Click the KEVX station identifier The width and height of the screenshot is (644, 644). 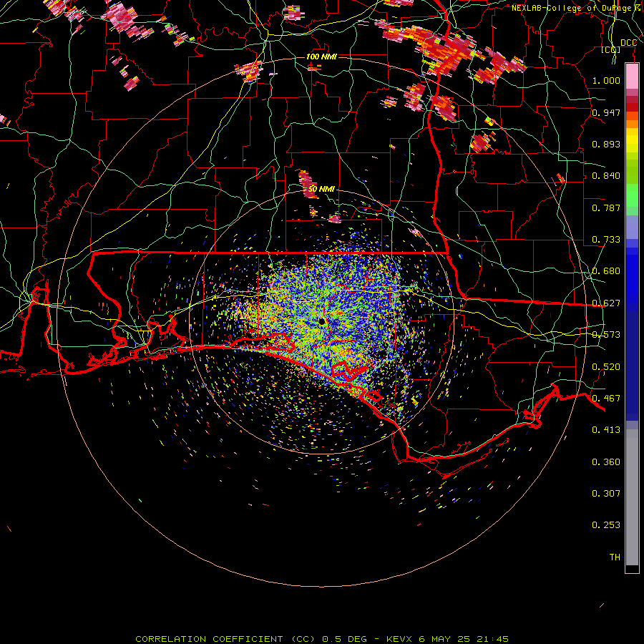(400, 639)
